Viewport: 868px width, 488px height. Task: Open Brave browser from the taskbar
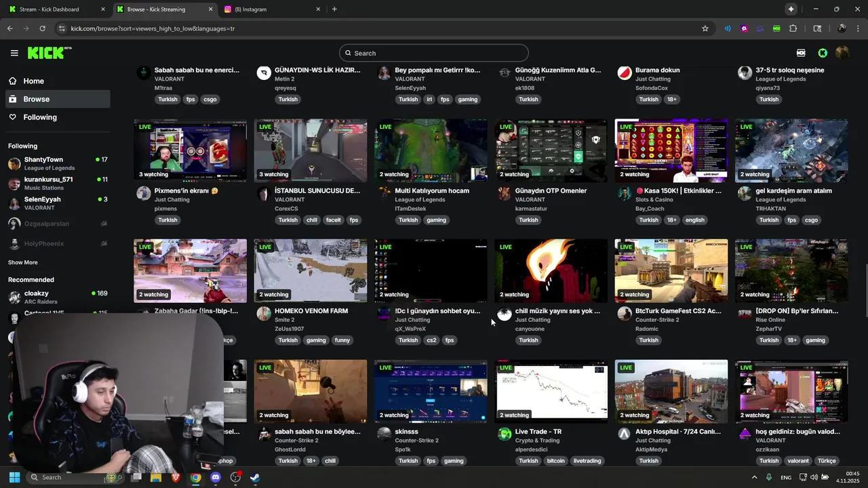pos(176,477)
